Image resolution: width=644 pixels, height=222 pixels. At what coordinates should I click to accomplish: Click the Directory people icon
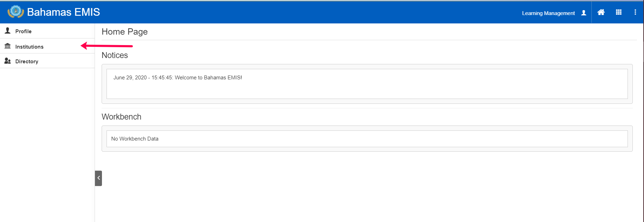point(8,61)
